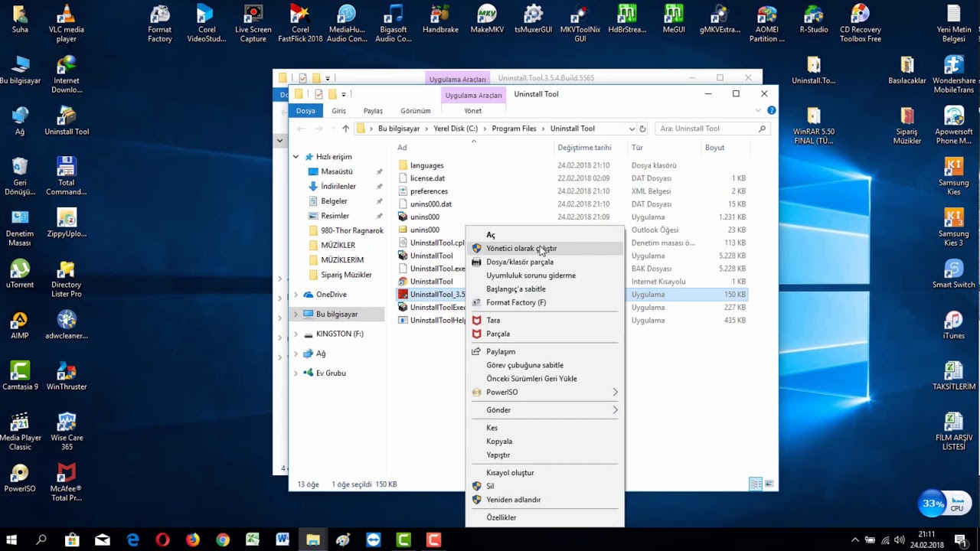Open Samsung Kies 3 desktop icon
This screenshot has height=551, width=980.
pyautogui.click(x=953, y=228)
